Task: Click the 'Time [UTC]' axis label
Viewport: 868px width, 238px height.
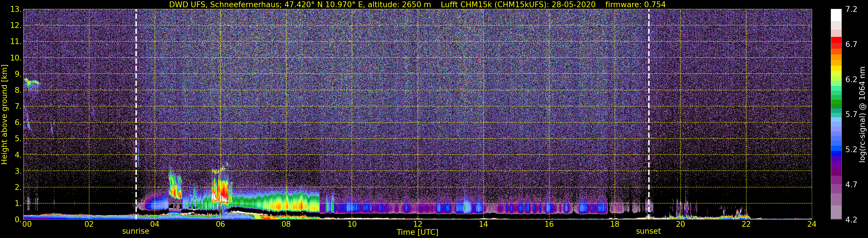Action: pos(417,232)
